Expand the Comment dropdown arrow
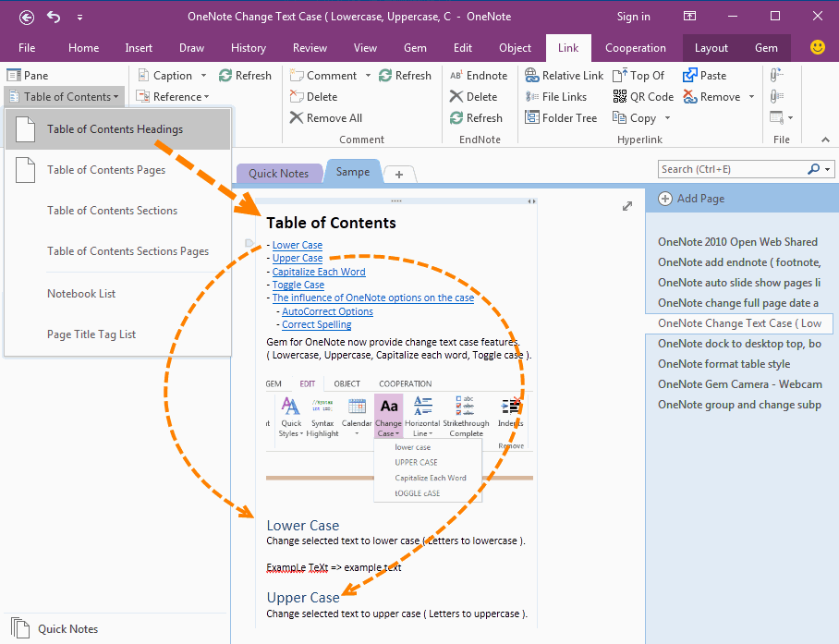The width and height of the screenshot is (839, 644). 368,76
